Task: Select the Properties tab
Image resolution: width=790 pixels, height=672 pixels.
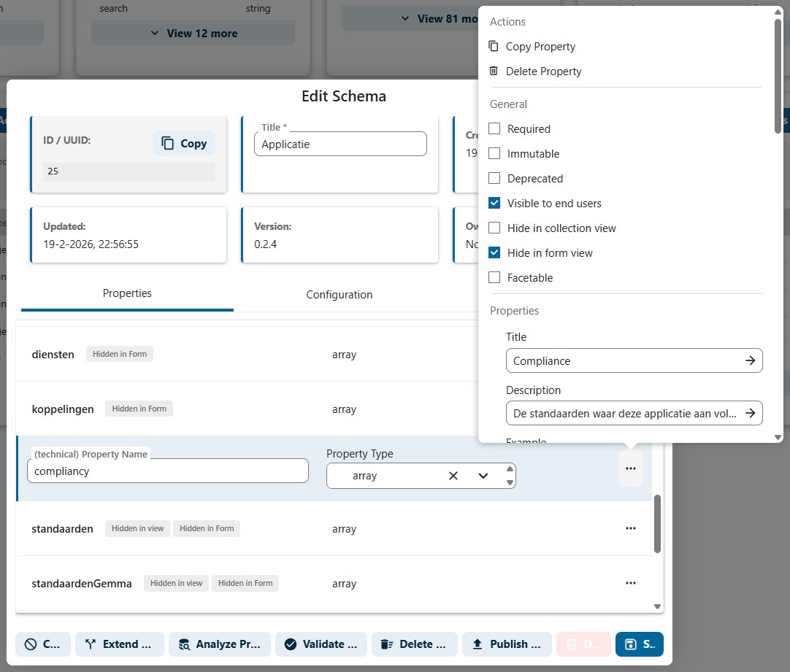Action: click(127, 293)
